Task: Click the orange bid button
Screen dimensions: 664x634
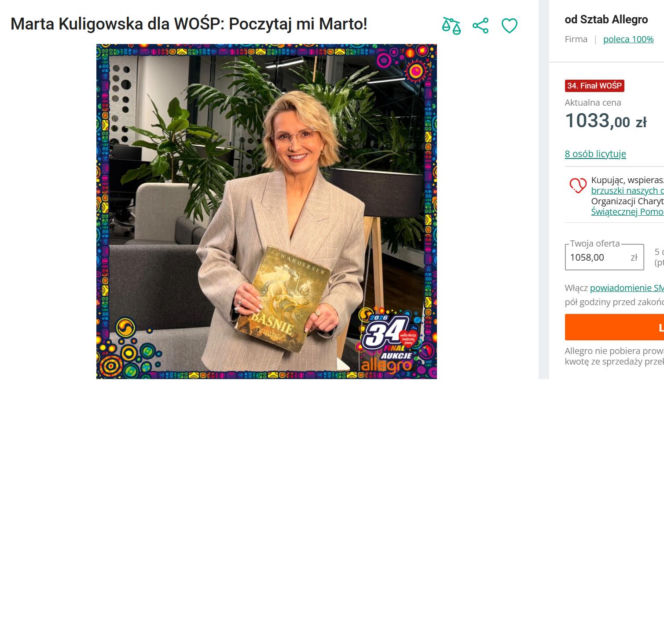Action: (614, 327)
